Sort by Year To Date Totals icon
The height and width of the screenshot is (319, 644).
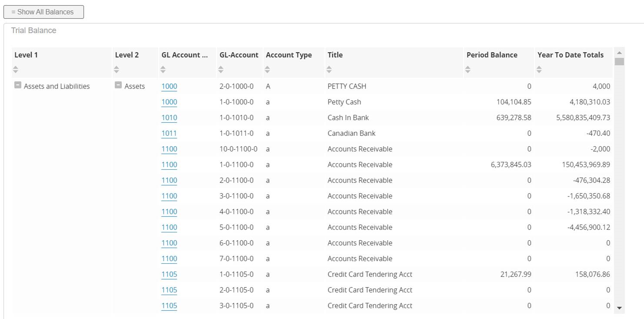point(539,69)
